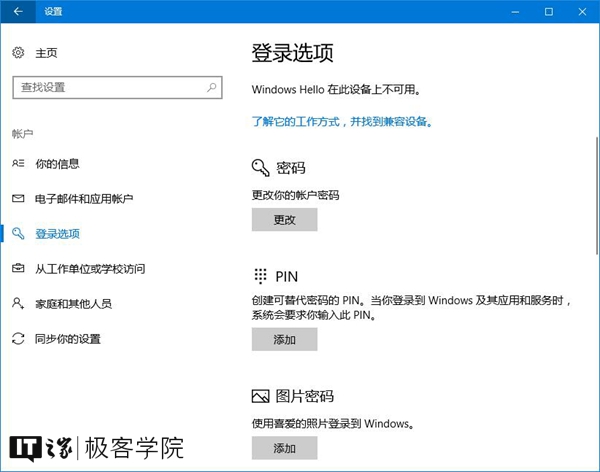
Task: Click the envelope icon for 电子邮件和应用帐户
Action: (x=18, y=198)
